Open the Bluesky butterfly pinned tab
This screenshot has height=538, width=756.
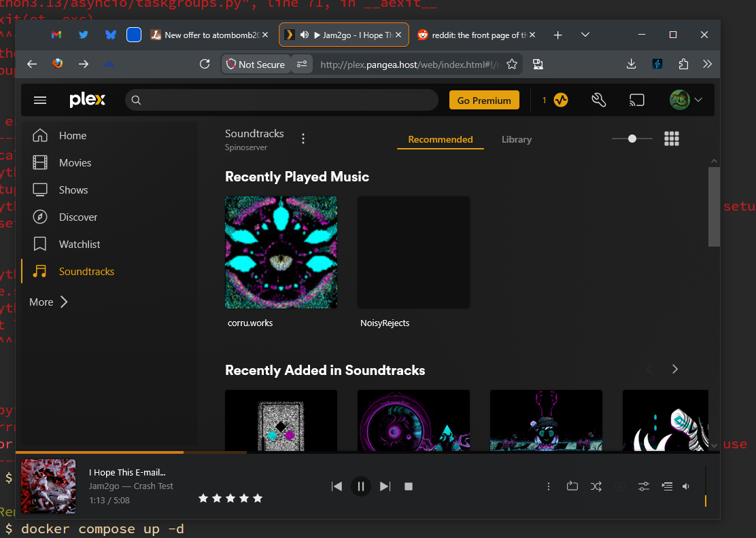pyautogui.click(x=110, y=35)
